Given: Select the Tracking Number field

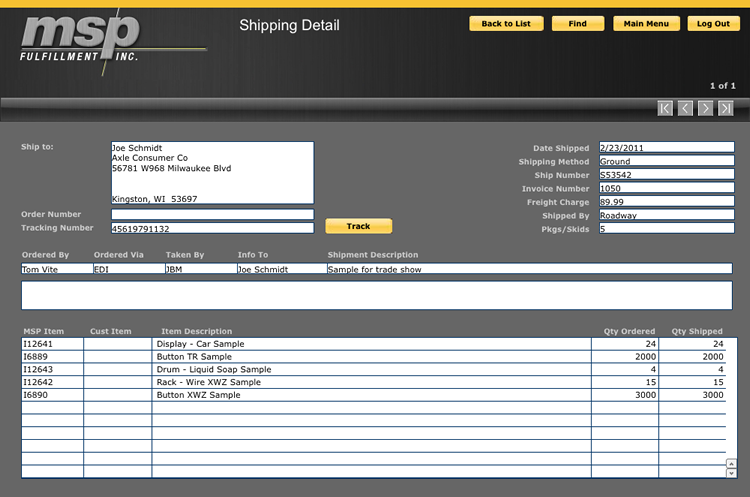Looking at the screenshot, I should [x=212, y=229].
